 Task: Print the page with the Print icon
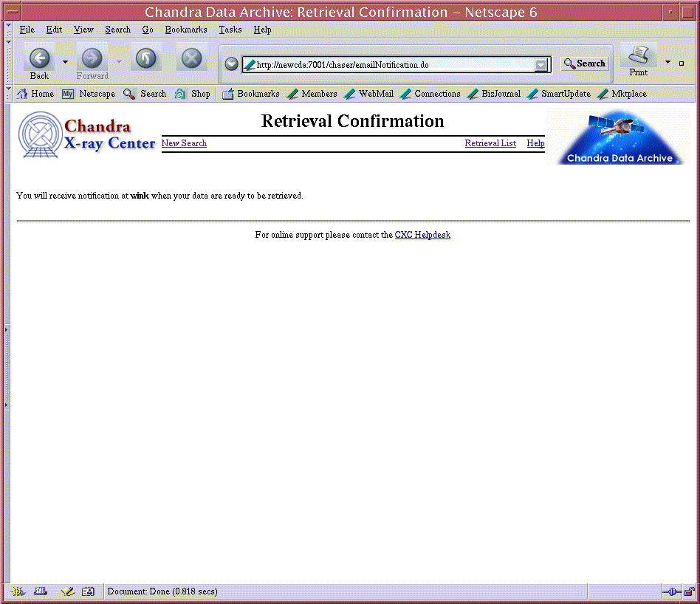pos(639,61)
